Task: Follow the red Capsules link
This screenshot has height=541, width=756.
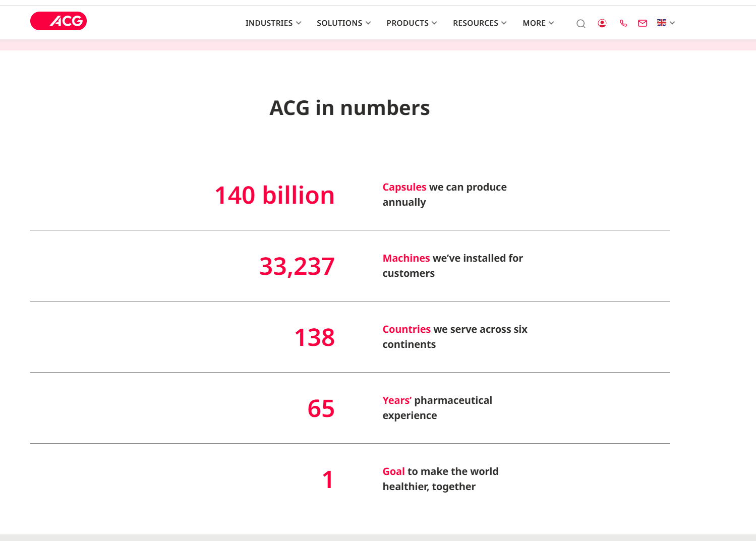Action: [x=404, y=187]
